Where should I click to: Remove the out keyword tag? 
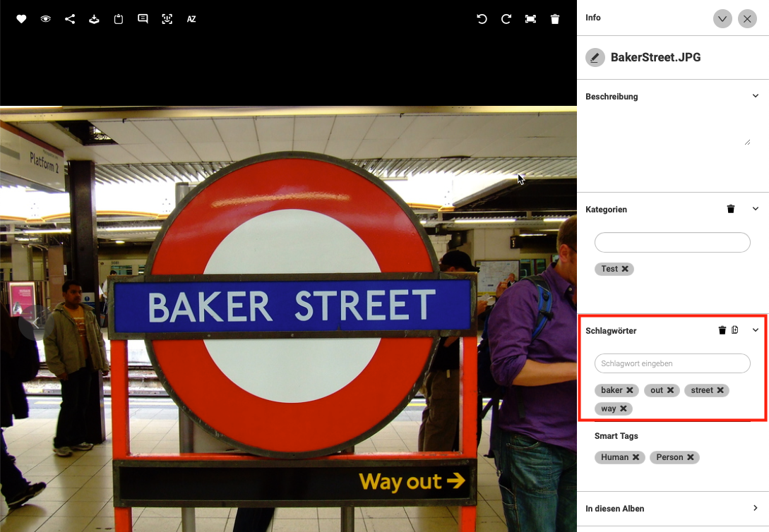pyautogui.click(x=670, y=390)
